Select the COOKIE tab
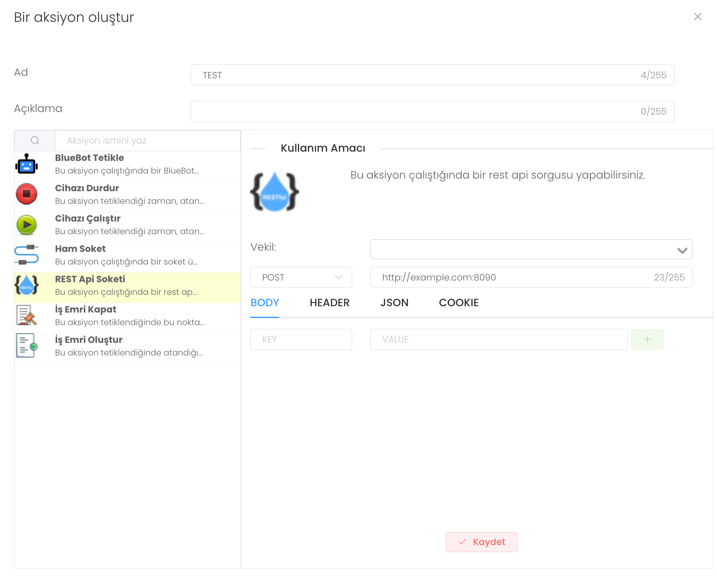This screenshot has height=588, width=717. (x=458, y=303)
